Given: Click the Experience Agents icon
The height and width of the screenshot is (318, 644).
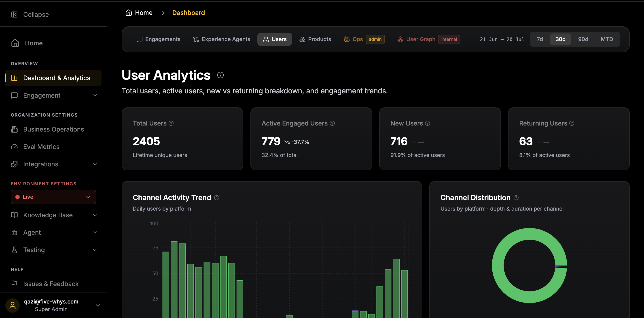Looking at the screenshot, I should 196,39.
